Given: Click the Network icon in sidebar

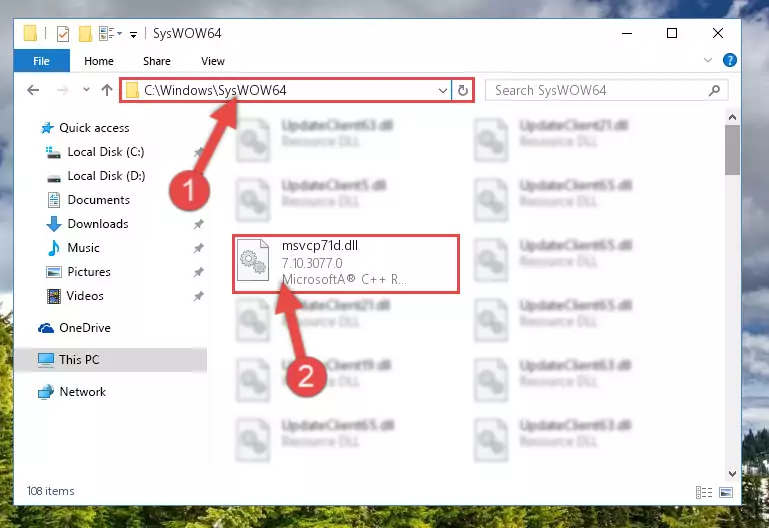Looking at the screenshot, I should (x=46, y=392).
